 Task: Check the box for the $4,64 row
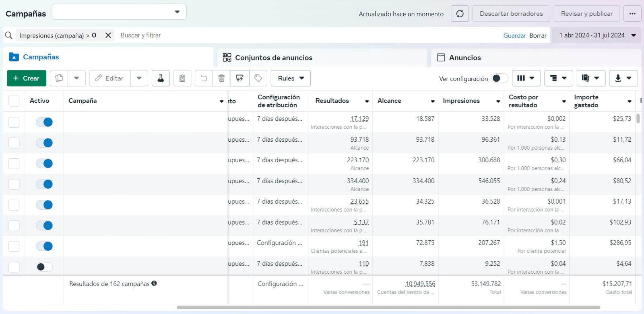(x=14, y=267)
